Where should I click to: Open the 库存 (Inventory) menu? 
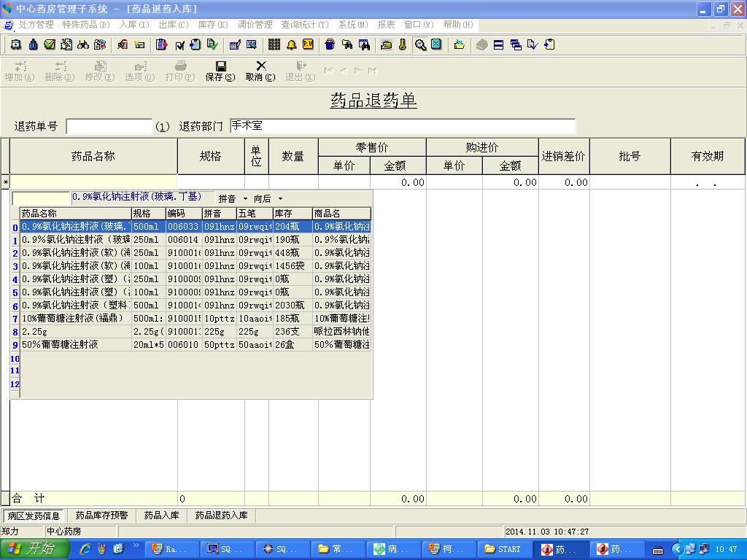[x=212, y=25]
